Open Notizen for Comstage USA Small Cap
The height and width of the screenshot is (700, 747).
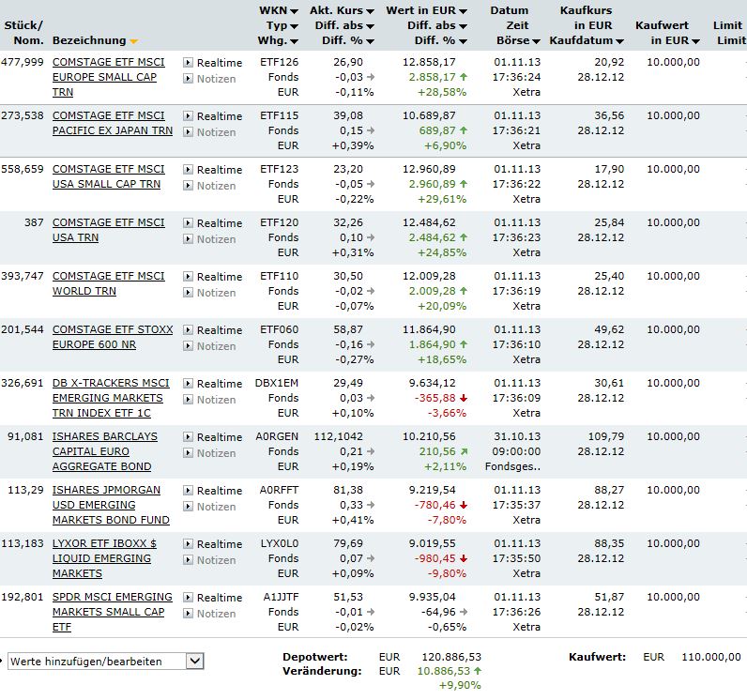(209, 185)
